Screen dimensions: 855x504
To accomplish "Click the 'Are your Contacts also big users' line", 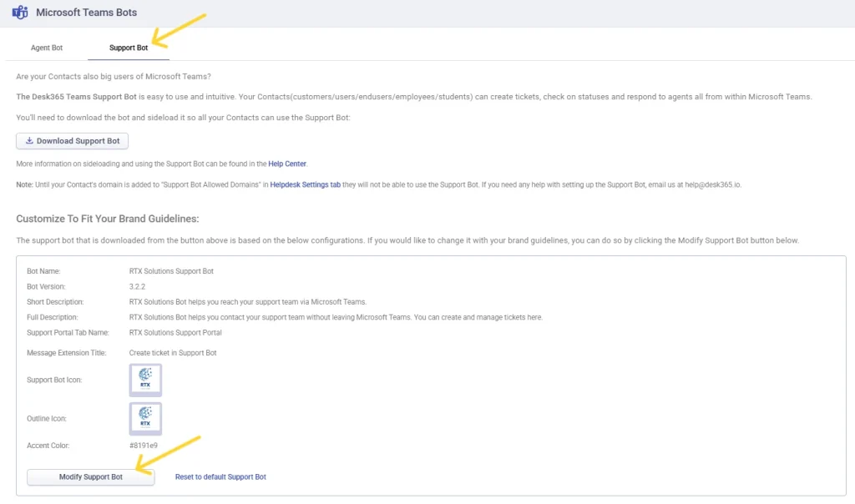I will 114,76.
